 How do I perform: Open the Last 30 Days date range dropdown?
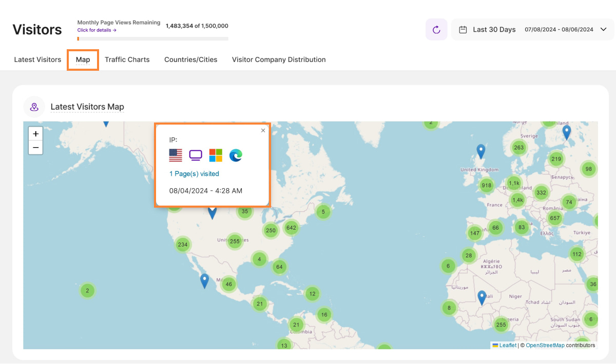604,29
